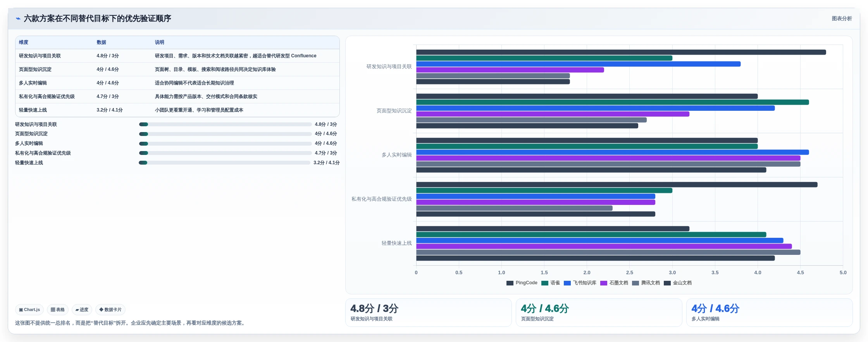The width and height of the screenshot is (868, 342).
Task: Select the 表格 tag chip
Action: point(58,309)
